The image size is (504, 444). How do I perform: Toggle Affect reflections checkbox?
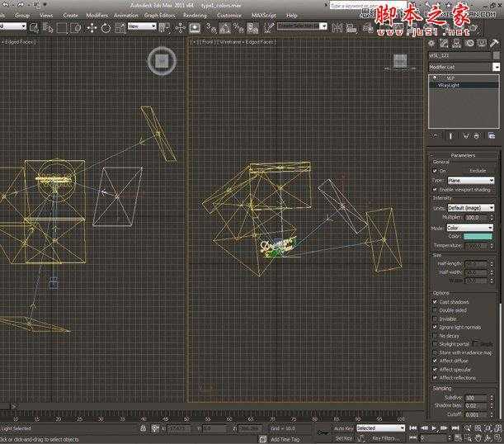point(435,378)
